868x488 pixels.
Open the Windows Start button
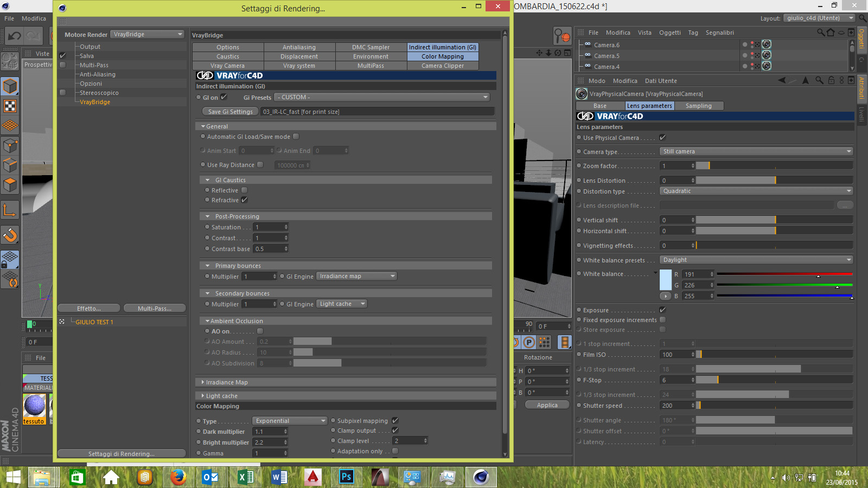[x=13, y=477]
